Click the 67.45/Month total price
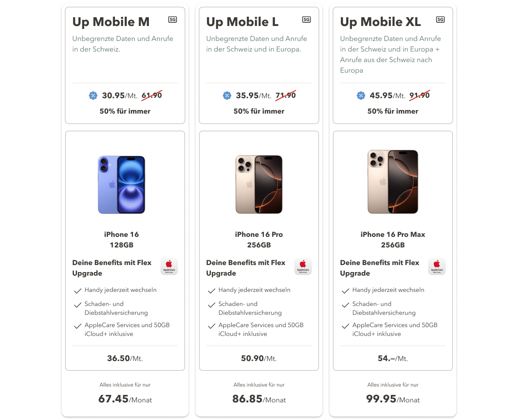 pyautogui.click(x=125, y=399)
